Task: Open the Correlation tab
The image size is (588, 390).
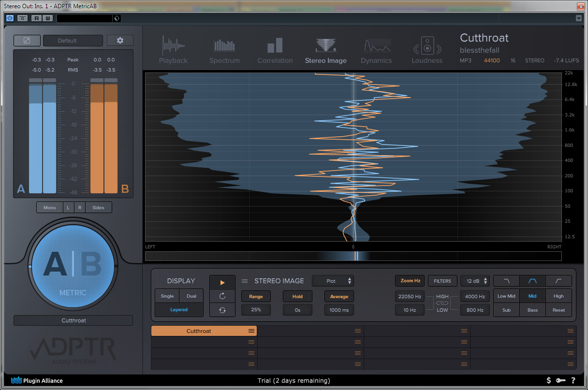Action: 275,50
